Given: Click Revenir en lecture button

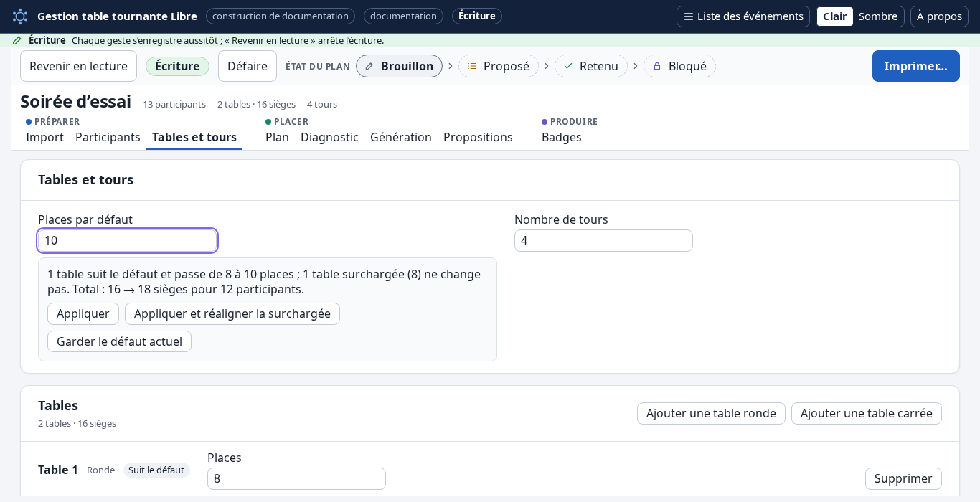Looking at the screenshot, I should coord(78,66).
